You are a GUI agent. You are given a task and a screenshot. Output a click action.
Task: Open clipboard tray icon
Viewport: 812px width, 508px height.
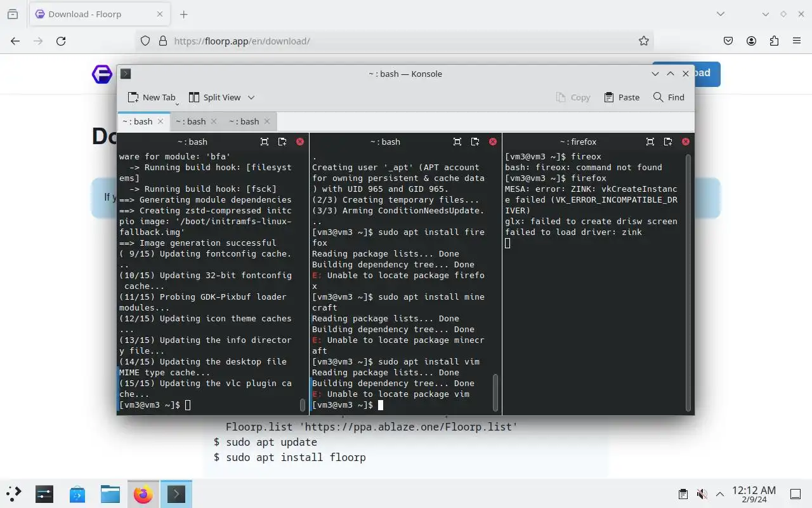[683, 493]
